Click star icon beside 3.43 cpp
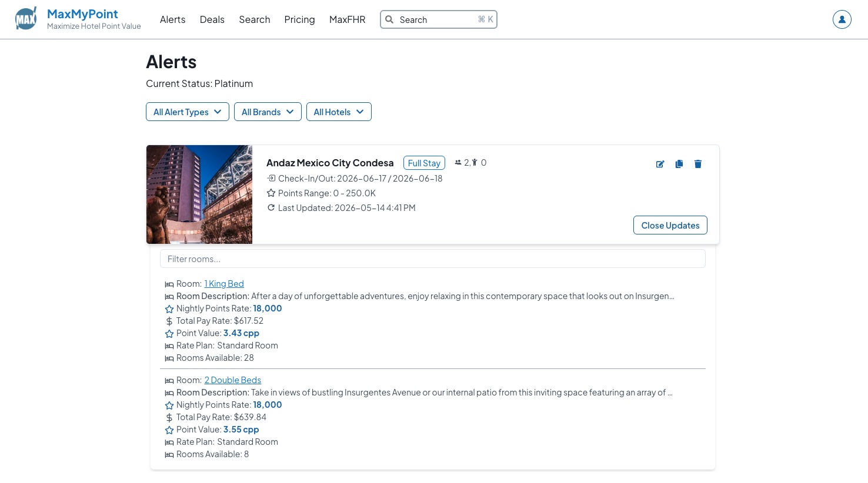Viewport: 868px width, 483px height. point(169,334)
